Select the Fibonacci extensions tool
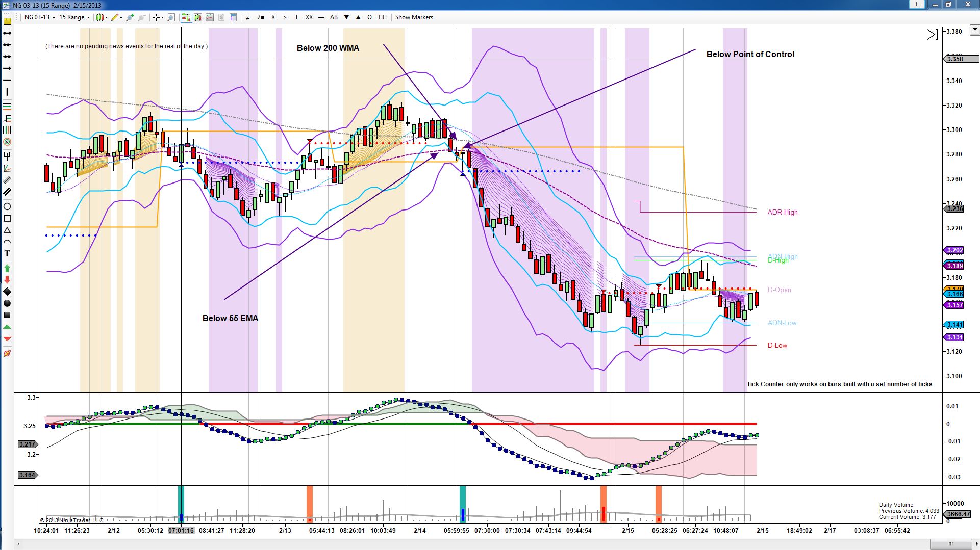 coord(7,118)
